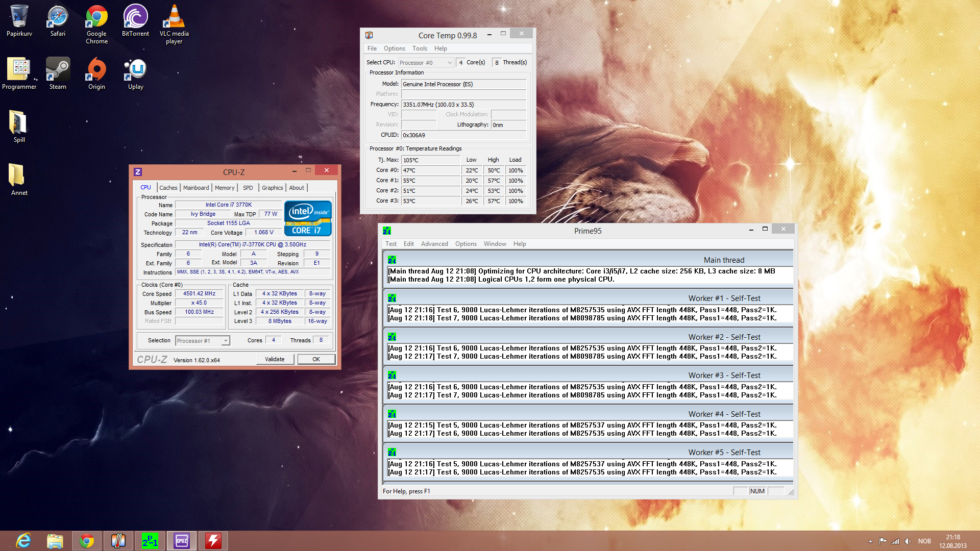Screen dimensions: 980x551
Task: Switch to the Mainboard tab in CPU-Z
Action: (x=196, y=188)
